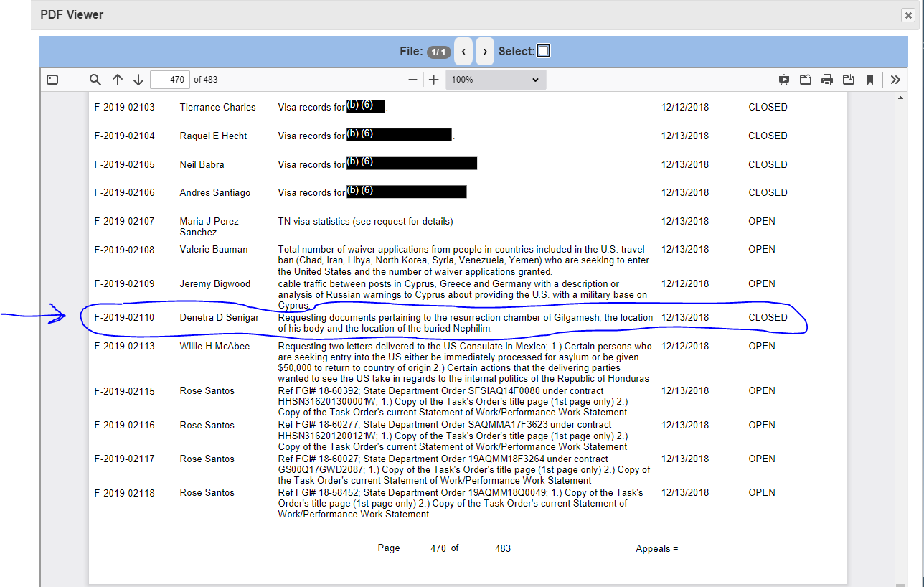The height and width of the screenshot is (587, 924).
Task: Click CLOSED status for F-2019-02110
Action: coord(768,318)
